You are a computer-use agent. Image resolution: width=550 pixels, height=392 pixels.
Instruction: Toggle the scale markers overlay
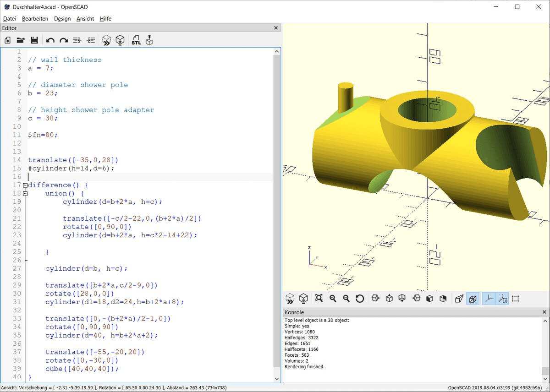coord(502,298)
